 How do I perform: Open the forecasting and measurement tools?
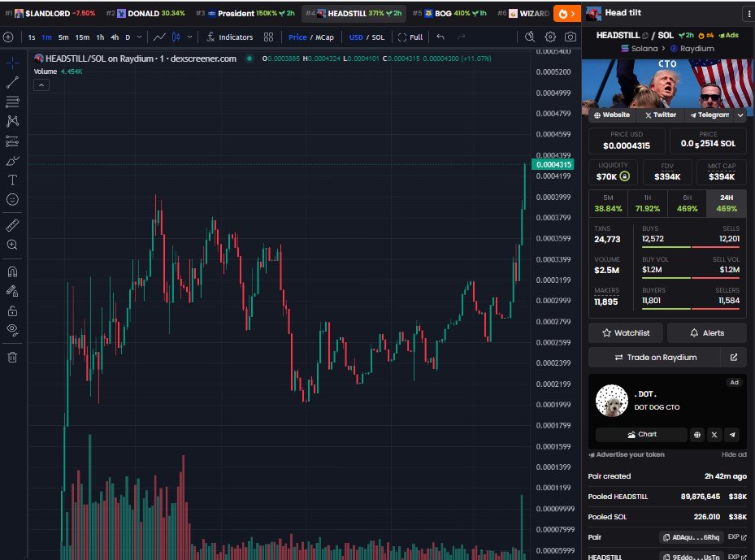(x=12, y=141)
